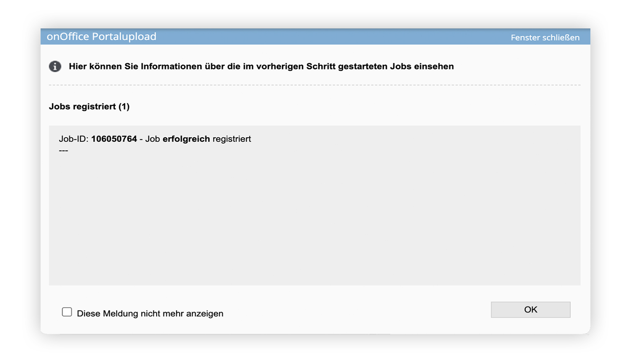Click 'Jobs registriert (1)' heading
Viewport: 631px width, 364px height.
click(x=89, y=107)
